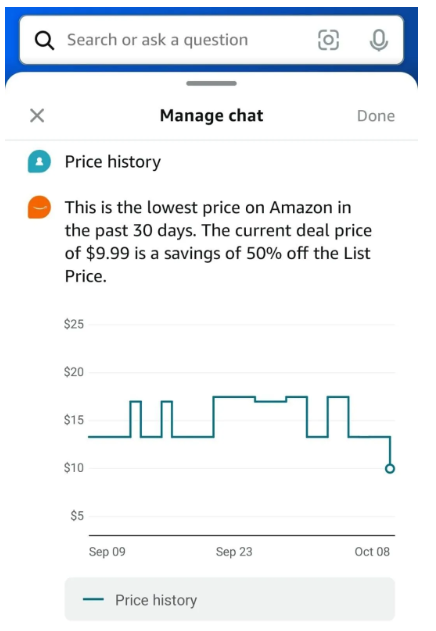Tap the lowest price response text

pos(218,242)
